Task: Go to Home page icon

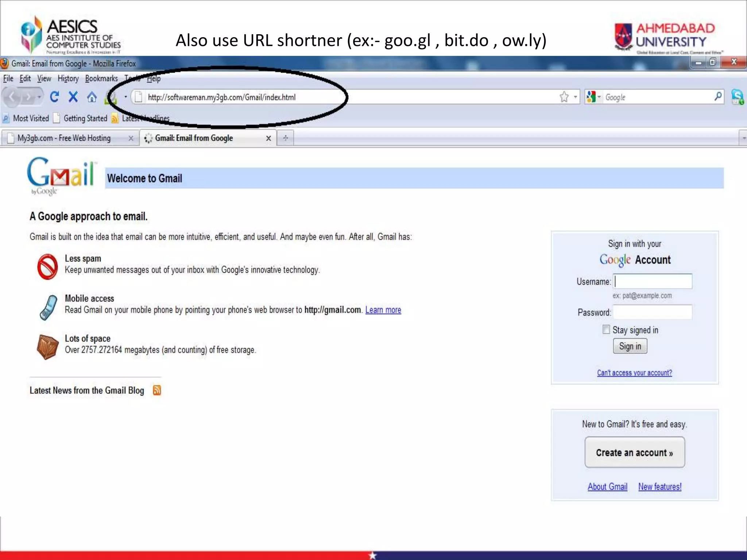Action: click(x=92, y=97)
